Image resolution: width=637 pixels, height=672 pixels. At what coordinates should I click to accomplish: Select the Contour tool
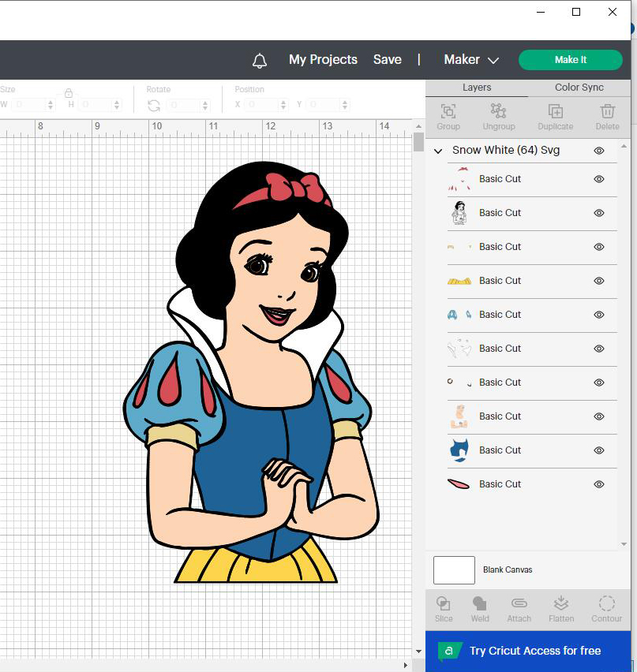tap(606, 603)
